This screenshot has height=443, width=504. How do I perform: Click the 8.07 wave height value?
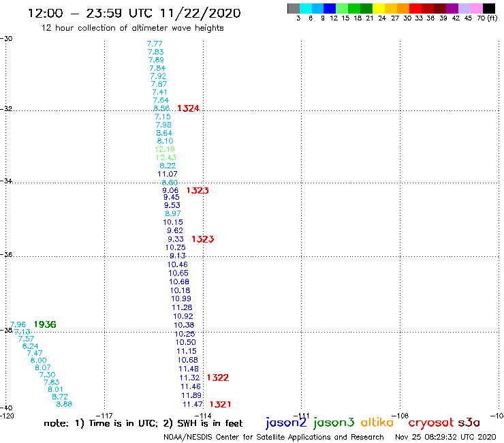[43, 368]
